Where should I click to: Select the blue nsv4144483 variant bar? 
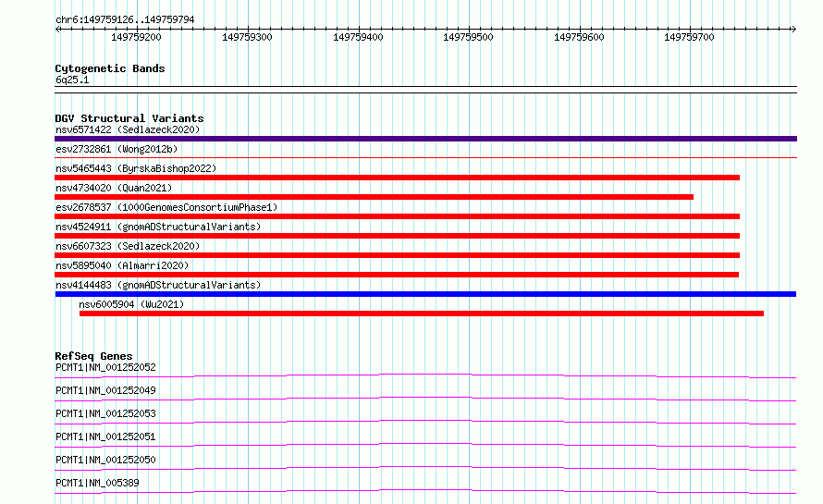click(425, 294)
